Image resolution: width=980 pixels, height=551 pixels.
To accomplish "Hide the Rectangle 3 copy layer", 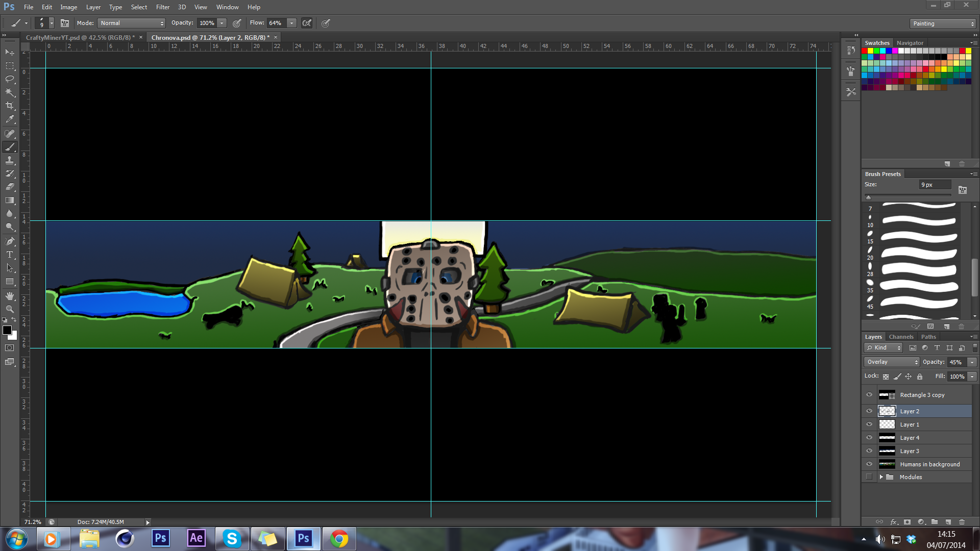I will [869, 394].
